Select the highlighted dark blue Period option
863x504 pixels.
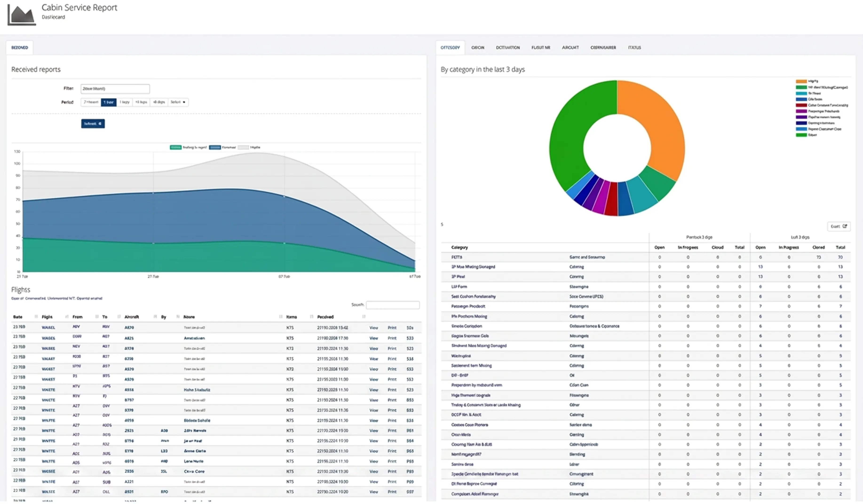pyautogui.click(x=109, y=102)
